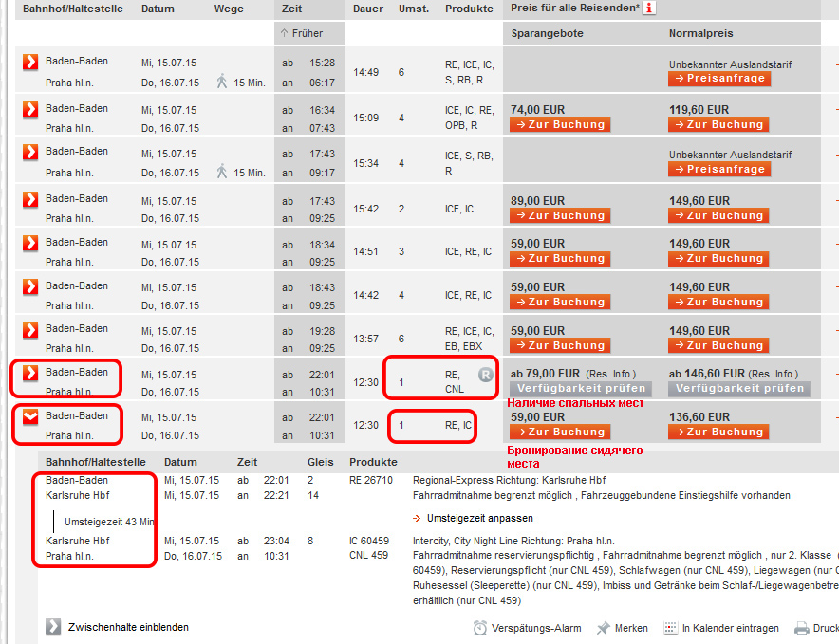839x644 pixels.
Task: Click duration 13:57 in the 19:28 row
Action: click(366, 339)
